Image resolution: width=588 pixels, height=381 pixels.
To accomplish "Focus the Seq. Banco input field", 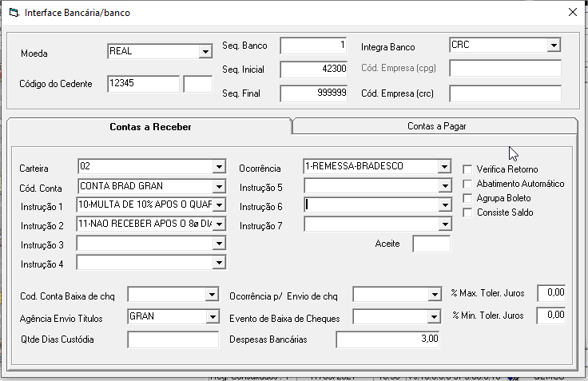I will click(313, 46).
